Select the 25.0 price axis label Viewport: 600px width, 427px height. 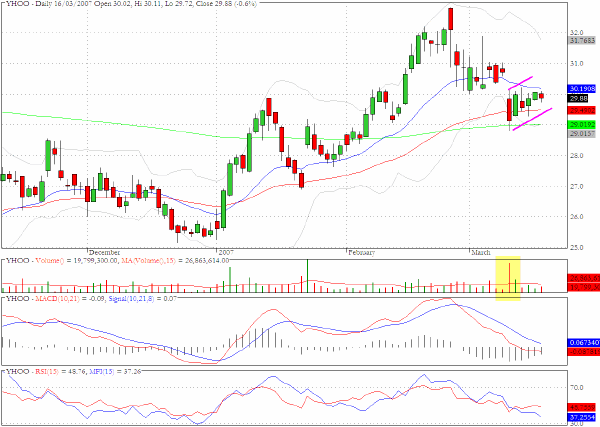(577, 248)
